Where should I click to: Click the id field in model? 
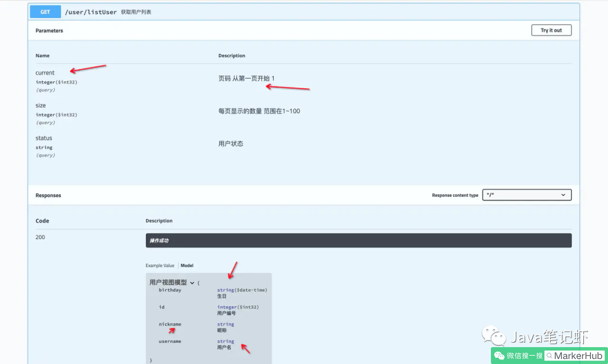[162, 307]
